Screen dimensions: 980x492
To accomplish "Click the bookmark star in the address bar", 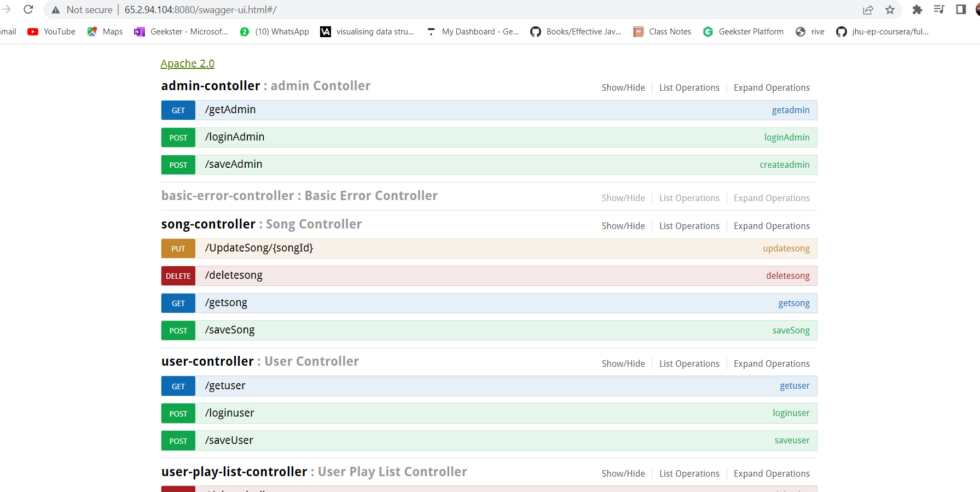I will pos(890,9).
